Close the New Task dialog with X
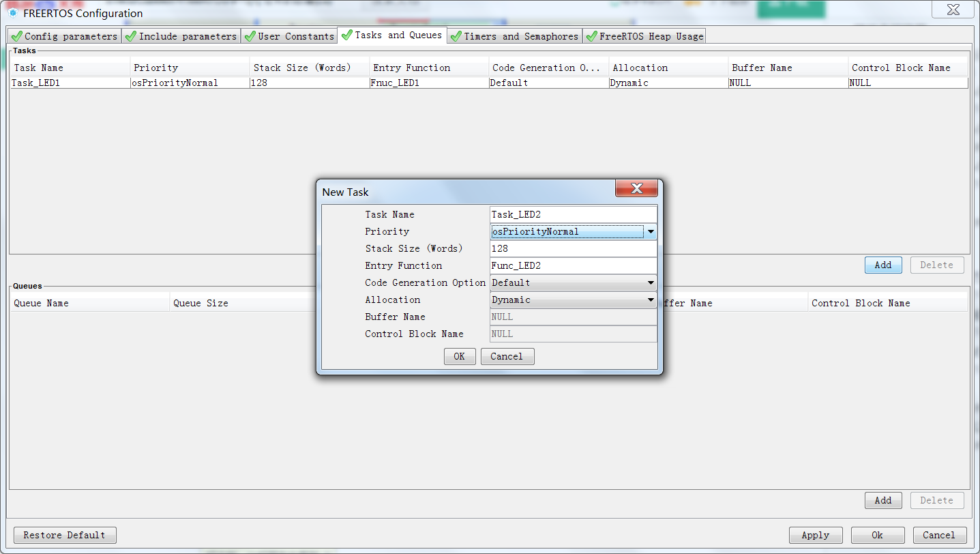Viewport: 980px width, 554px height. tap(637, 188)
